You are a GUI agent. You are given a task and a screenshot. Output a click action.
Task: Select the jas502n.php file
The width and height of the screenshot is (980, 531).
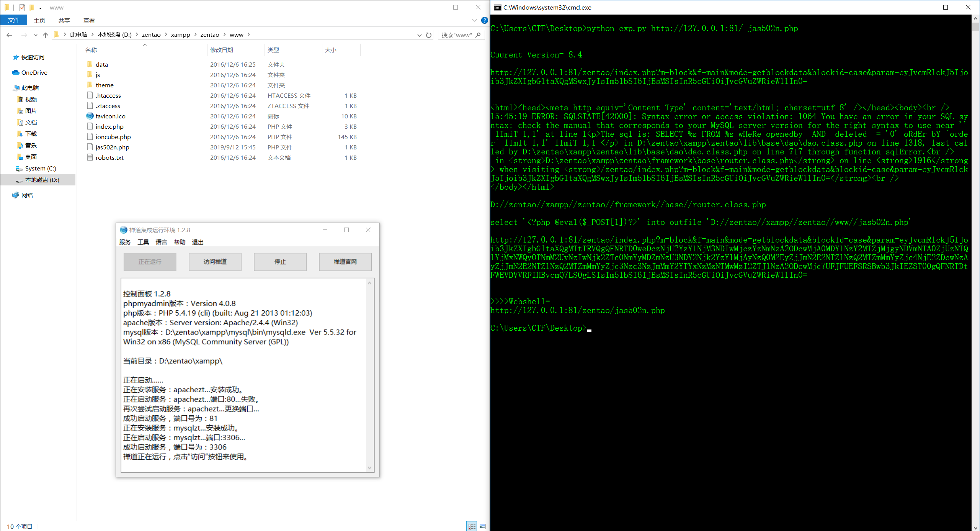pyautogui.click(x=112, y=147)
